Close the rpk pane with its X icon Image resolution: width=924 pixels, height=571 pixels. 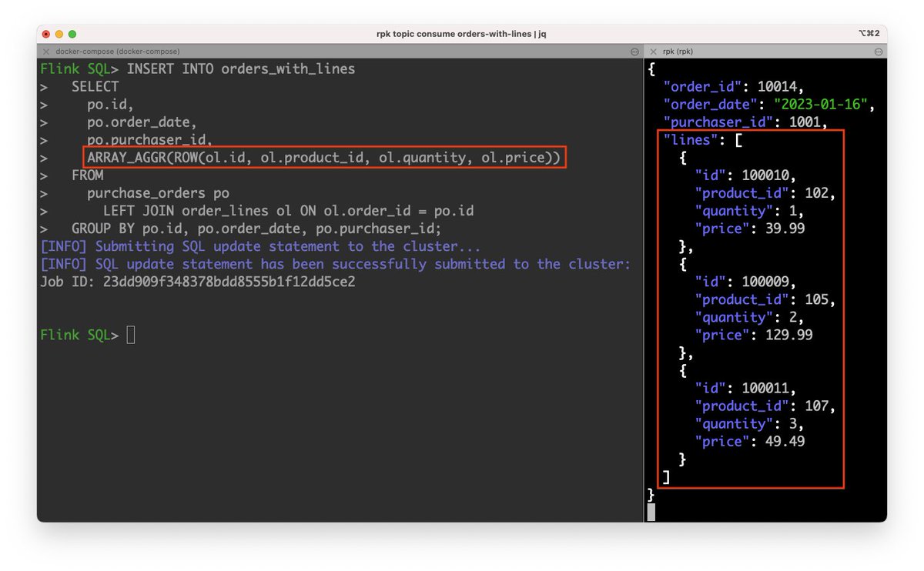point(653,52)
